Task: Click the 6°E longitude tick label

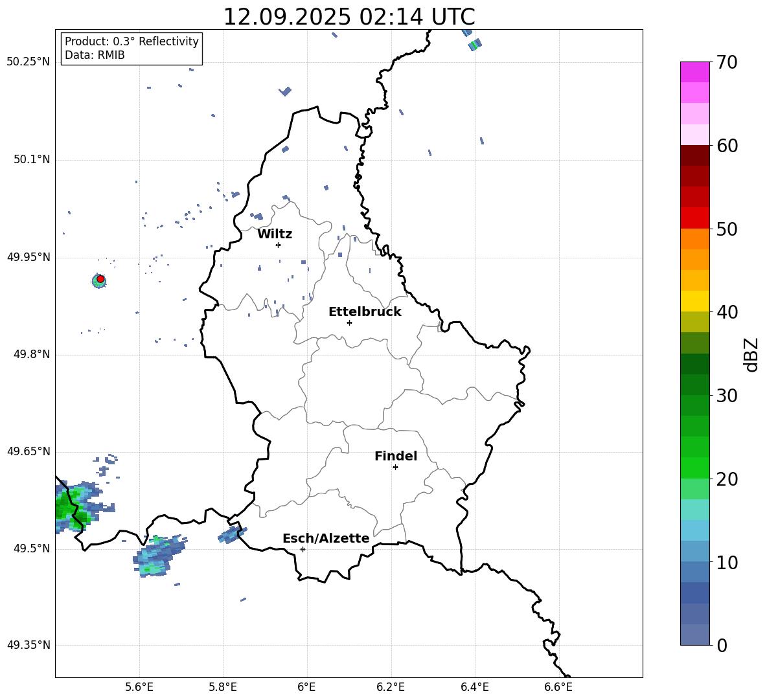Action: click(306, 687)
